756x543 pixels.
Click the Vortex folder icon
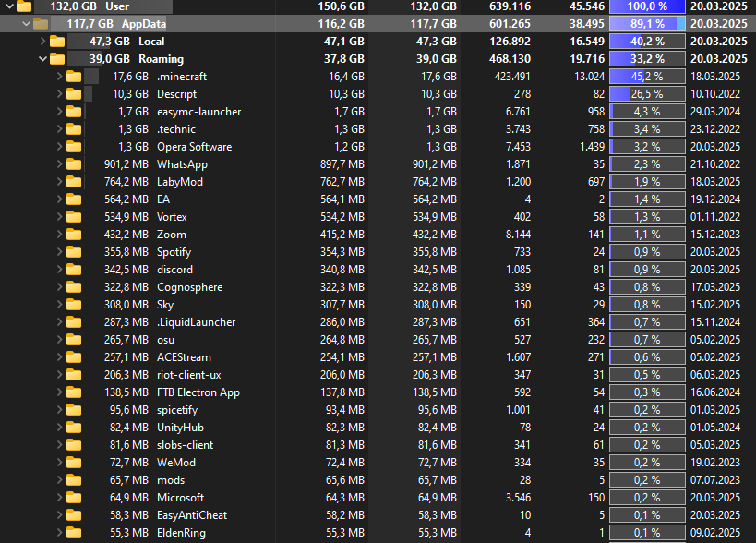click(x=74, y=217)
